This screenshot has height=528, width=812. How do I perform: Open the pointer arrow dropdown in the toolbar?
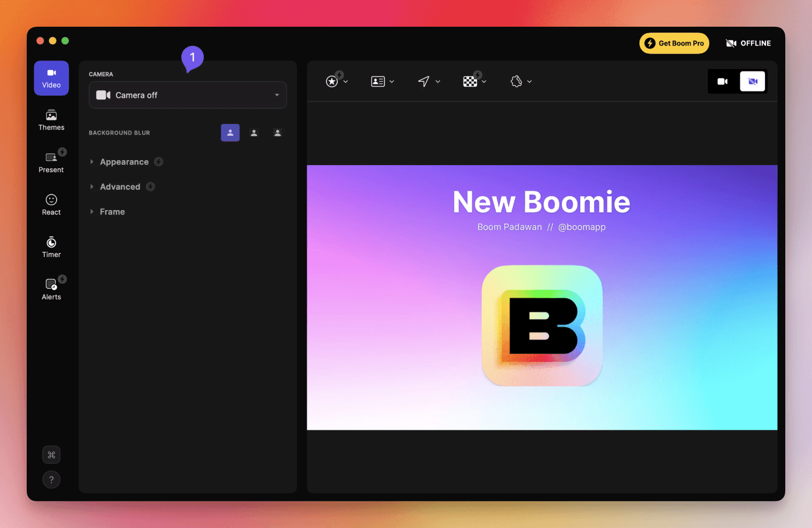tap(428, 81)
